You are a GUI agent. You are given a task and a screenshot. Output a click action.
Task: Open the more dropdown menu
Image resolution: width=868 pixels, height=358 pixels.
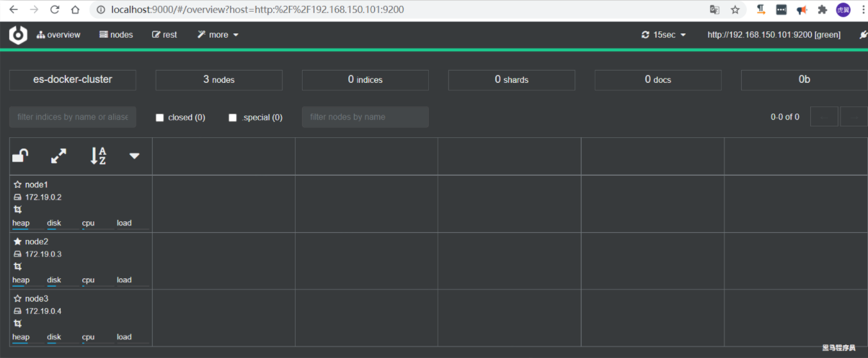click(218, 35)
